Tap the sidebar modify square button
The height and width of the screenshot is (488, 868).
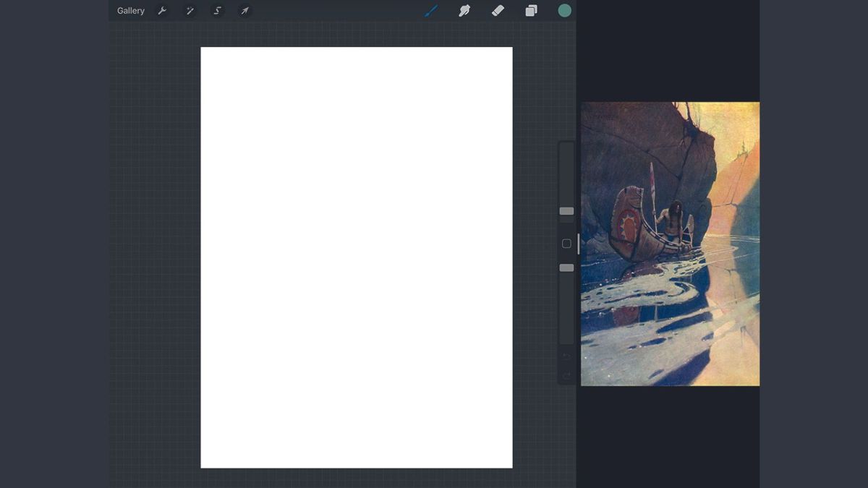(x=566, y=244)
